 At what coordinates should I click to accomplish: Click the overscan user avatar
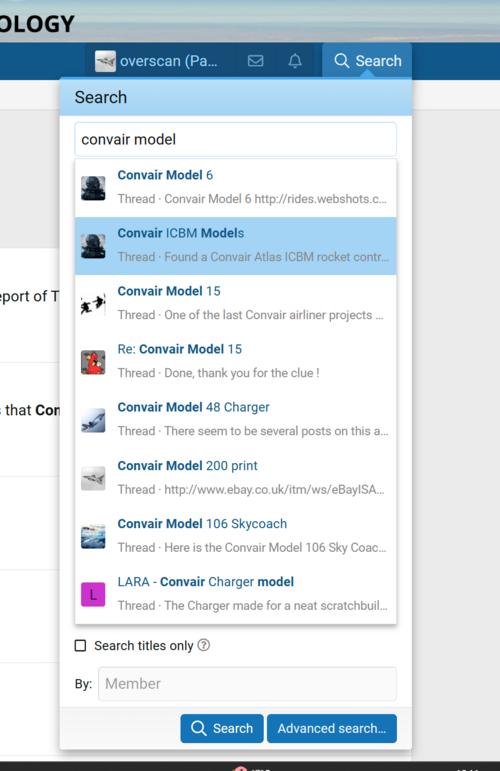tap(105, 61)
